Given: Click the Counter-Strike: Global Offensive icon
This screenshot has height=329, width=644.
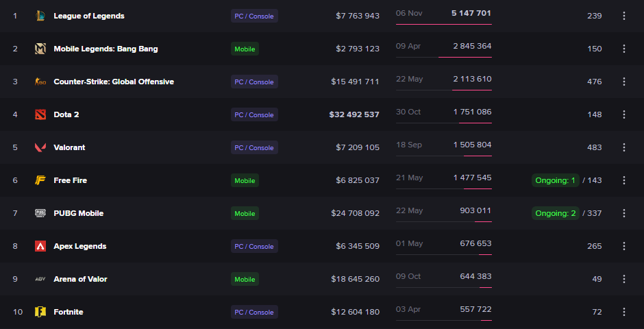Looking at the screenshot, I should coord(40,82).
